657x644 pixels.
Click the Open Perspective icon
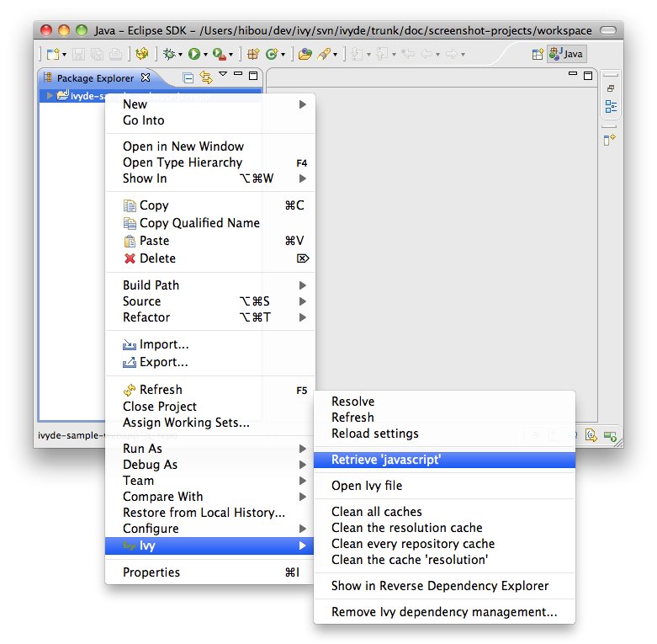538,54
